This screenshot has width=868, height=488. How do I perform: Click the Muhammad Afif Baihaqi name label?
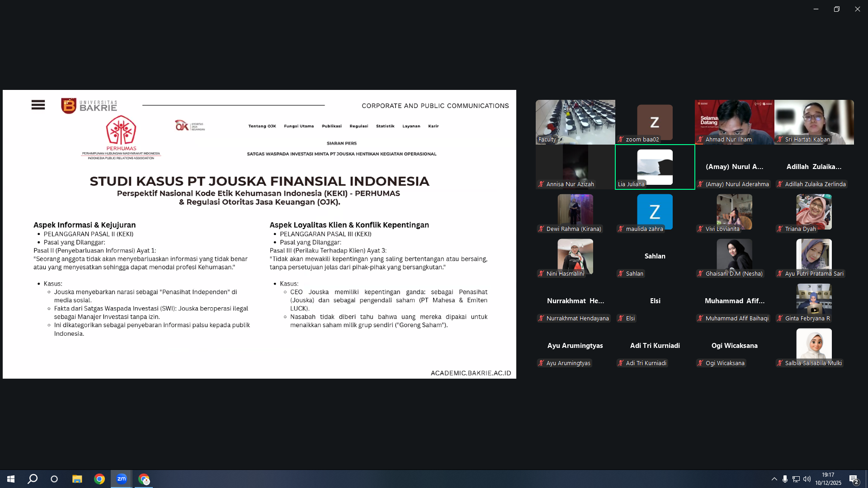click(x=737, y=319)
